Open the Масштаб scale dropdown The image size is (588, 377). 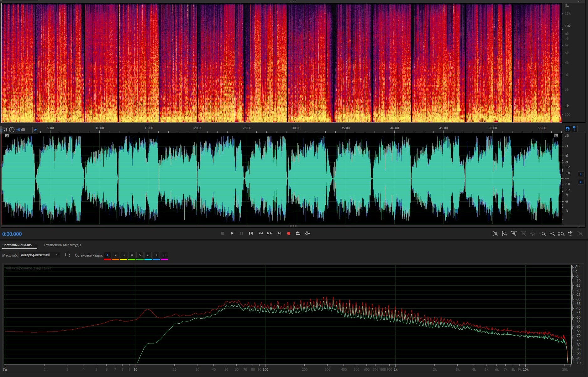[x=39, y=255]
